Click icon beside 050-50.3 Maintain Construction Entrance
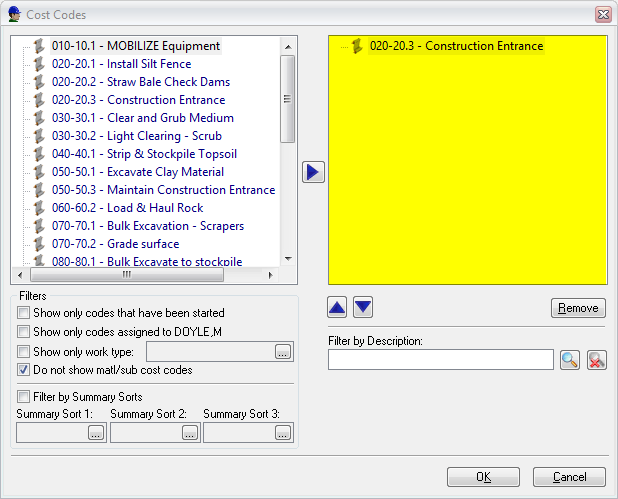 pos(39,190)
